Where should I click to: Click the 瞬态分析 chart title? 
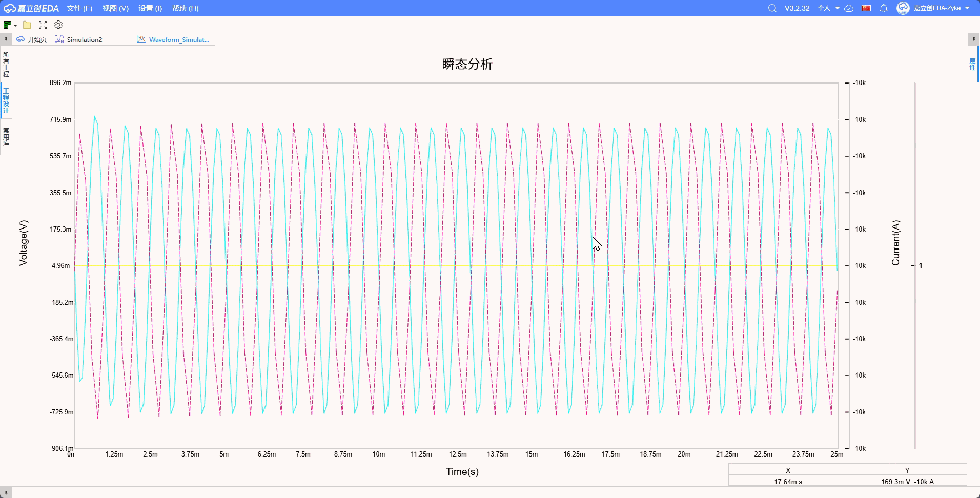click(467, 64)
